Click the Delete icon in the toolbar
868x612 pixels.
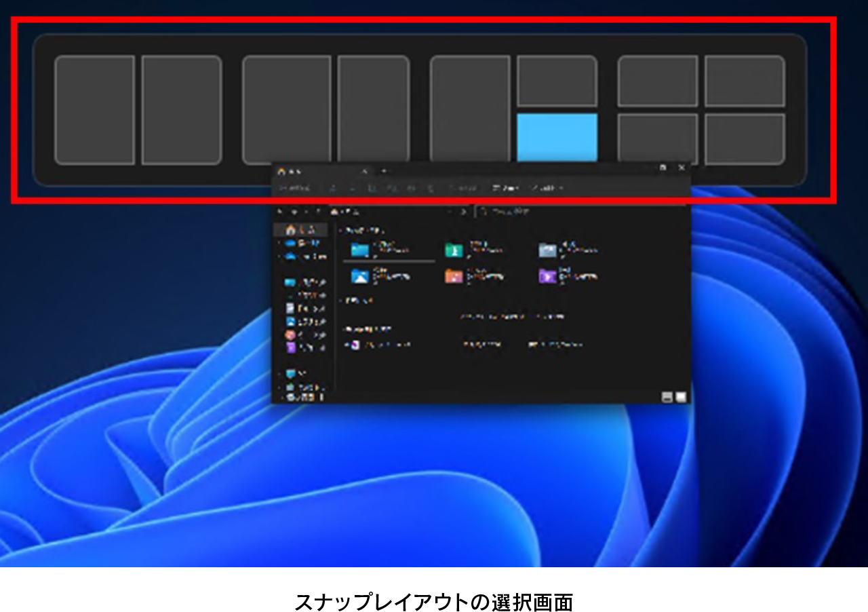tap(430, 188)
